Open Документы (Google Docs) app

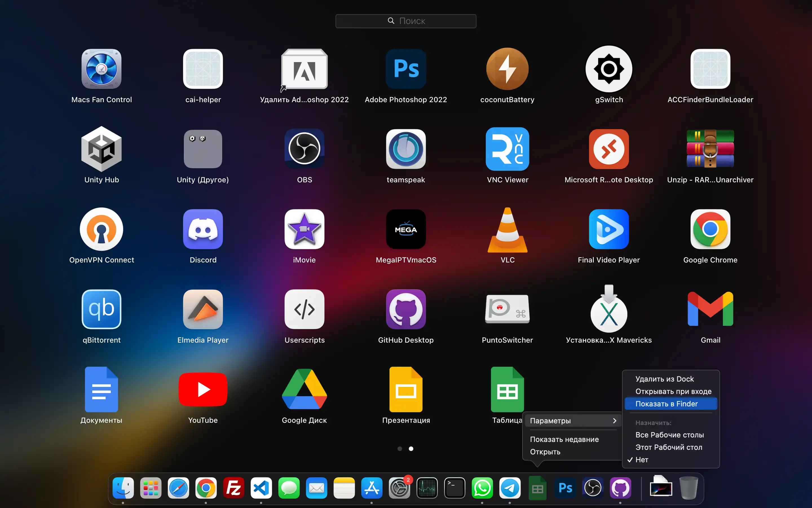click(x=101, y=389)
